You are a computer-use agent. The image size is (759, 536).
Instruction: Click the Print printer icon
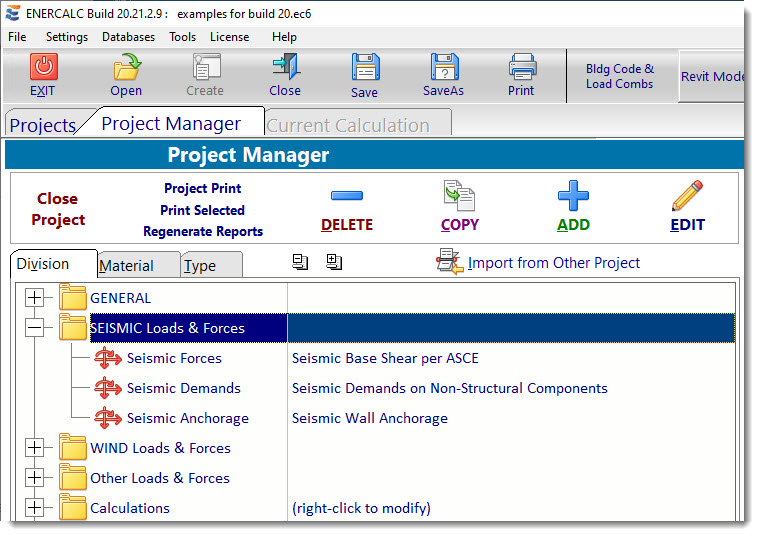coord(521,68)
